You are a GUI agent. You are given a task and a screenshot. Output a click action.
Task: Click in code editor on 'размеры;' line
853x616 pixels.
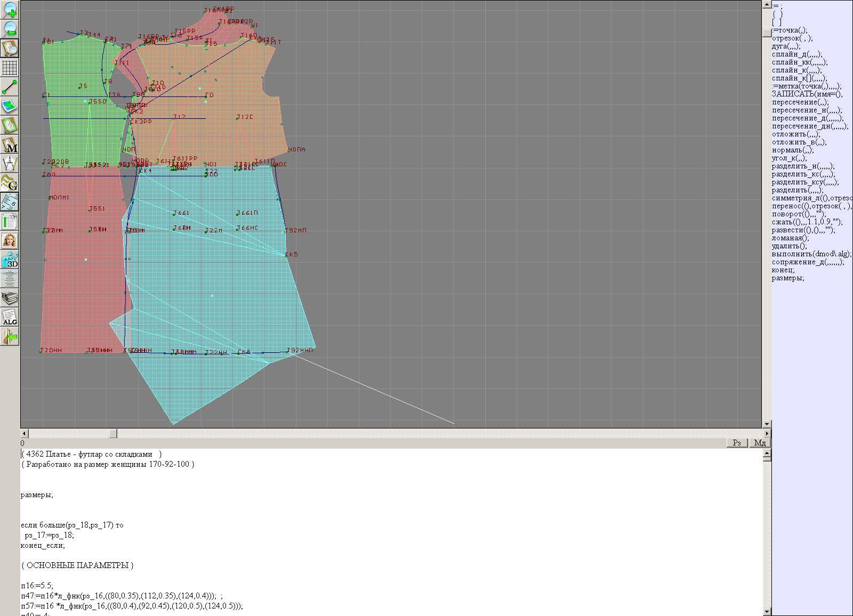click(37, 495)
